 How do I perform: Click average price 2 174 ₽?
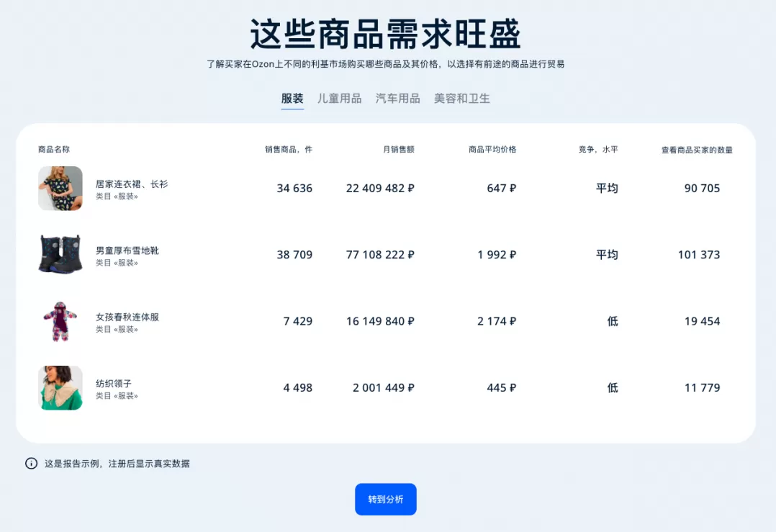(497, 321)
